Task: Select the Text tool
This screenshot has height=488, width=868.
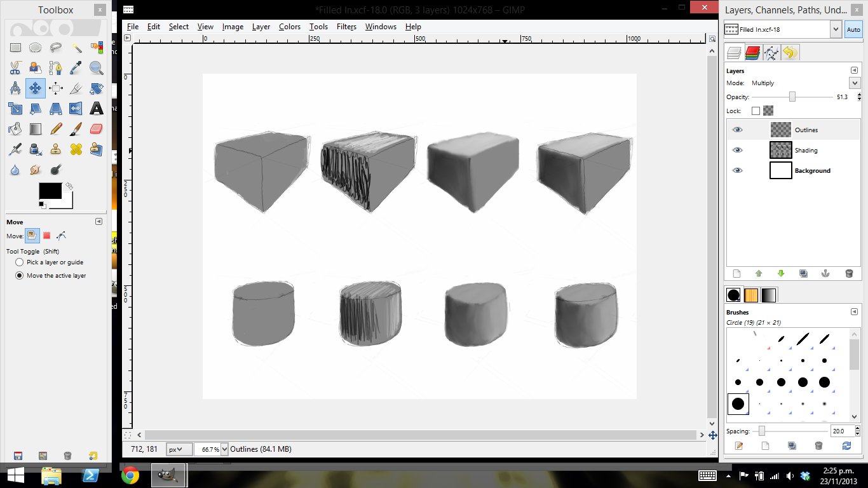Action: (97, 109)
